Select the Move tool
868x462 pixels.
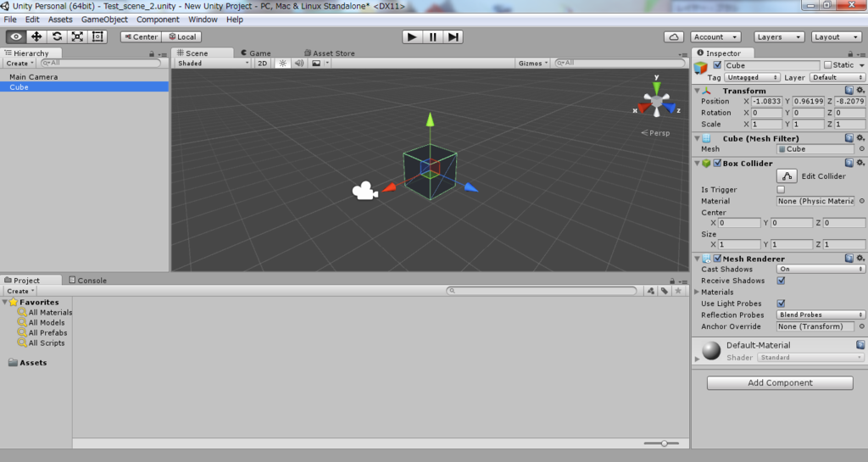36,36
